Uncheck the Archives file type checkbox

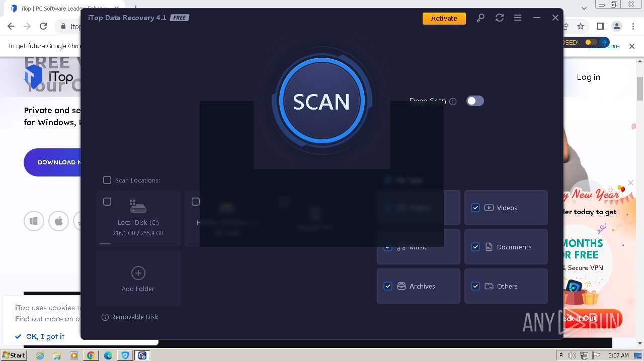388,286
